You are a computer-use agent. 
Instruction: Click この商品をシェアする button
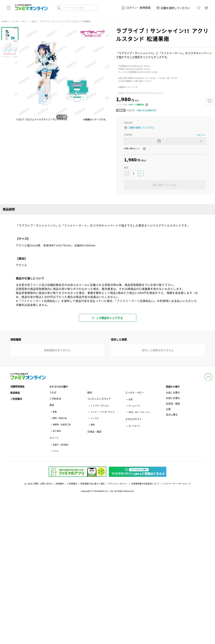pos(108,318)
